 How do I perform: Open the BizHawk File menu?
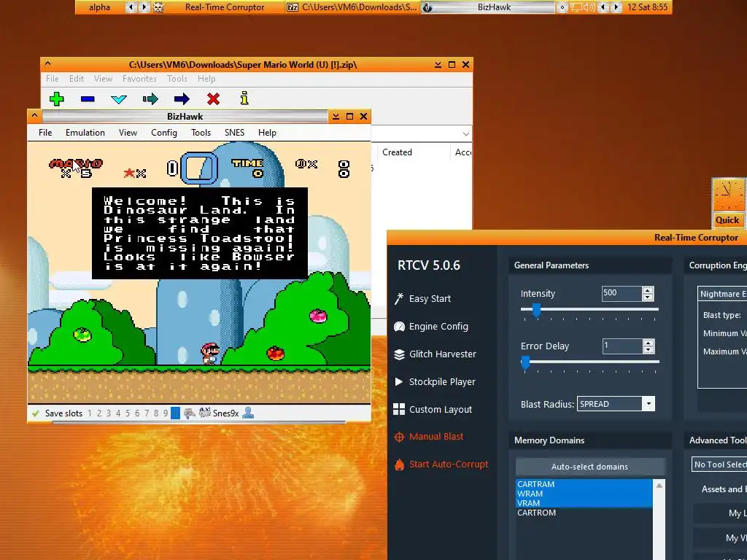click(45, 133)
